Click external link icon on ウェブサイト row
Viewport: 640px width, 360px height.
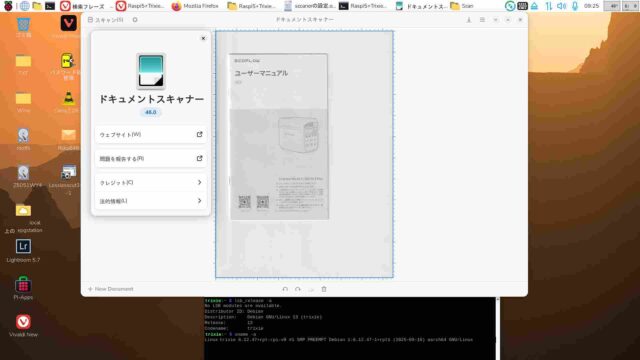pyautogui.click(x=200, y=134)
